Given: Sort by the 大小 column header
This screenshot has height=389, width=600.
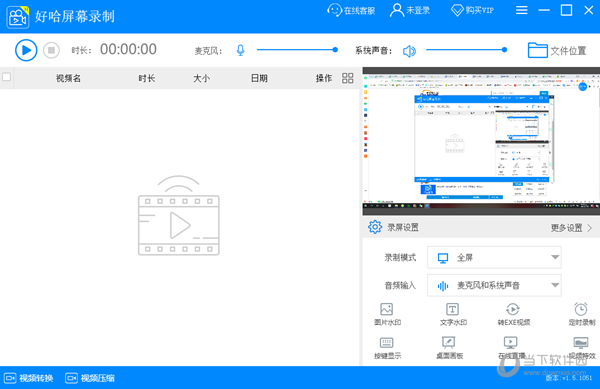Looking at the screenshot, I should click(x=201, y=78).
